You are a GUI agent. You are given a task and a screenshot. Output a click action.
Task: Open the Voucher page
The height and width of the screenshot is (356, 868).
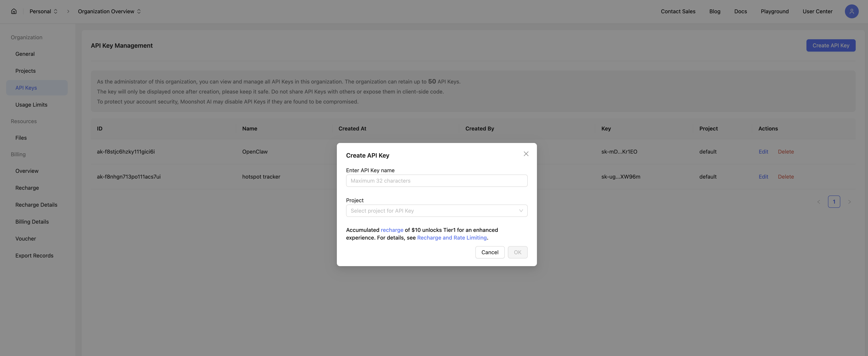25,238
